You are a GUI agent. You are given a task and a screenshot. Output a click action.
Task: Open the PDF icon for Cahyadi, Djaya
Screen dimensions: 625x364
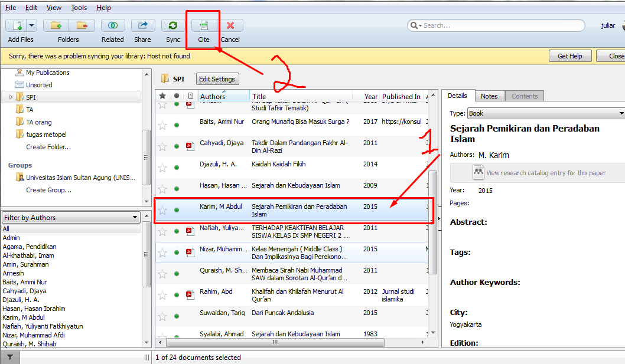tap(190, 146)
